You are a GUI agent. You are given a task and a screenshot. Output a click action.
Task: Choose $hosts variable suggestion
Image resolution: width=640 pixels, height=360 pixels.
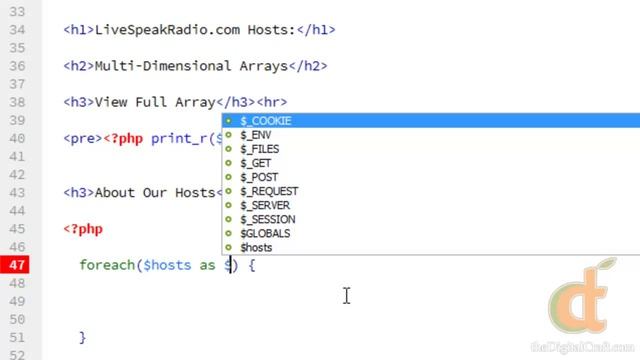(x=431, y=248)
